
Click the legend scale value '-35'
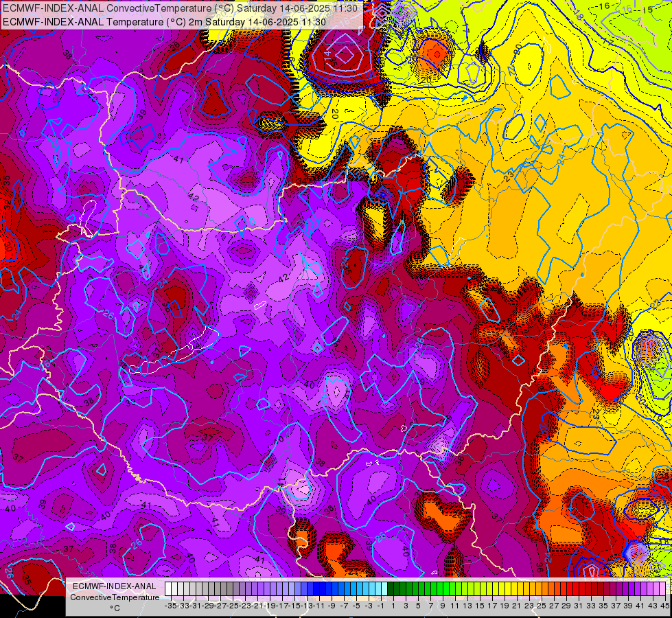170,606
